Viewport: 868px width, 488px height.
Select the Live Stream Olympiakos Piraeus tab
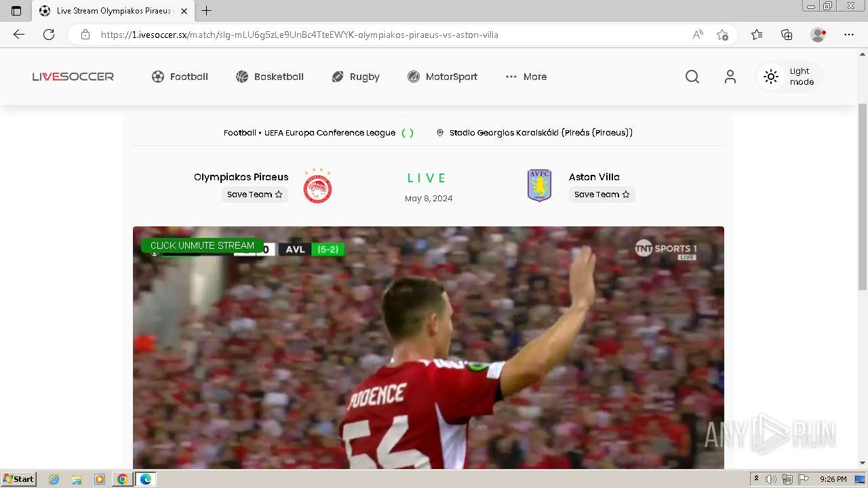click(113, 11)
